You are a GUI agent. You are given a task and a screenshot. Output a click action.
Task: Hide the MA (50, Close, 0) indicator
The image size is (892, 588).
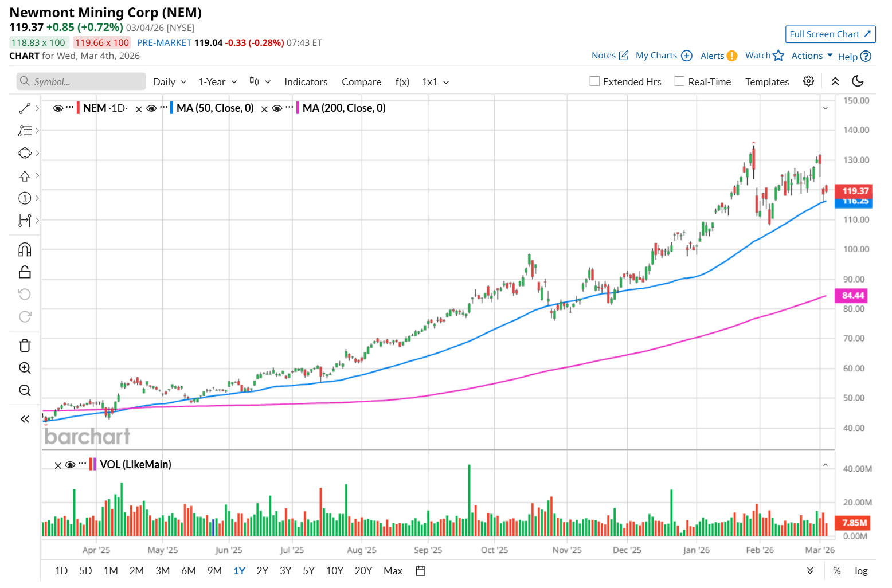point(151,108)
